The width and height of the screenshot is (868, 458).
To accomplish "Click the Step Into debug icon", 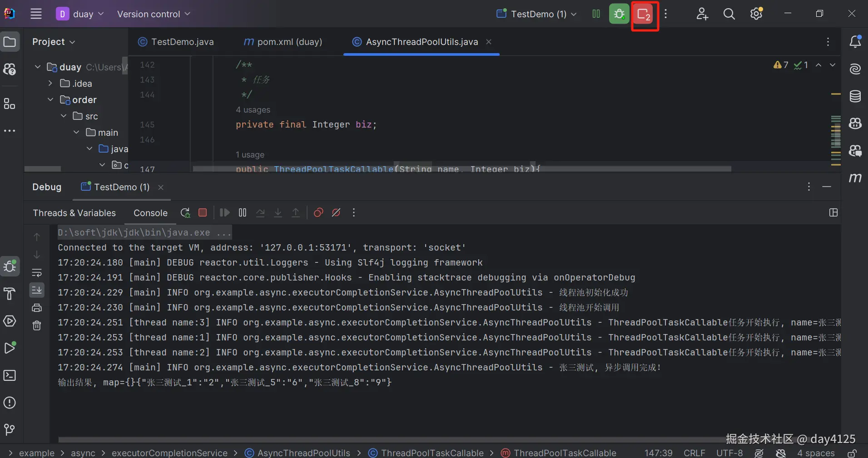I will (278, 212).
